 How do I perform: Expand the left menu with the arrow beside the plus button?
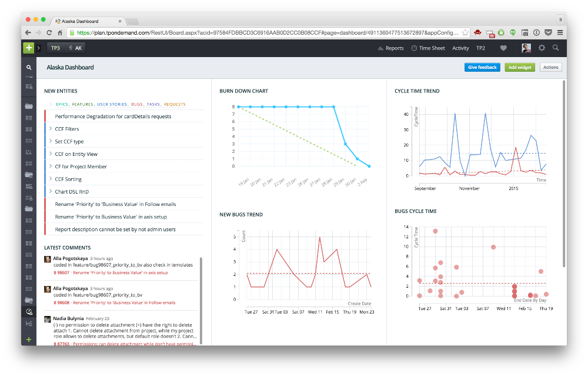39,48
